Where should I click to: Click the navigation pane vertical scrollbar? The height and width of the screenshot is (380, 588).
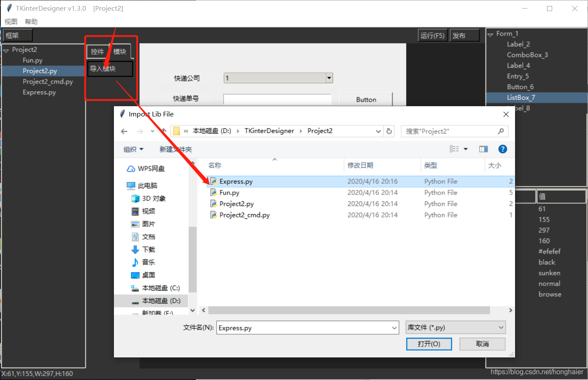pyautogui.click(x=192, y=259)
